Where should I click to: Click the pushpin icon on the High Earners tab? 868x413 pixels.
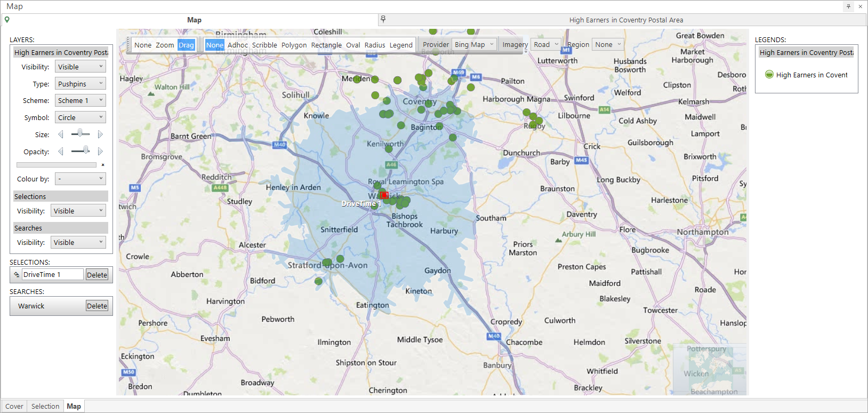(383, 19)
